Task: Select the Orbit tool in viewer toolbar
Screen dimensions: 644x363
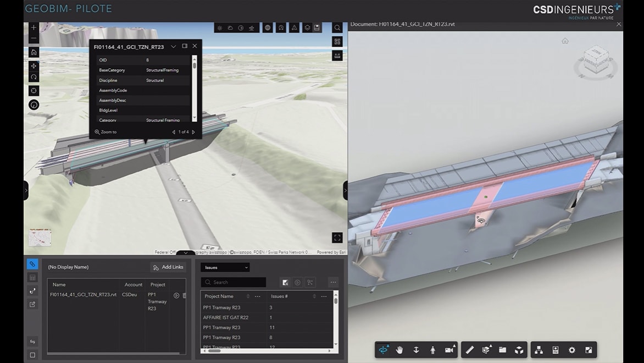Action: tap(384, 350)
